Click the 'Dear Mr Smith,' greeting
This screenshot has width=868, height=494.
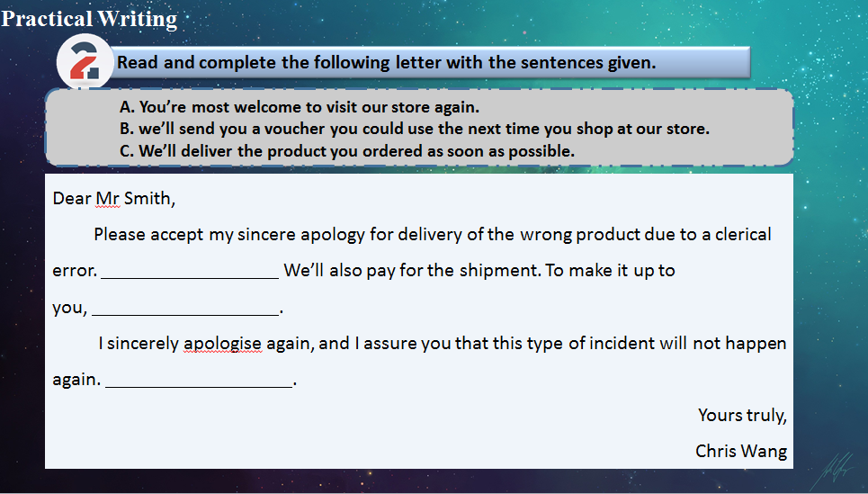click(x=114, y=199)
